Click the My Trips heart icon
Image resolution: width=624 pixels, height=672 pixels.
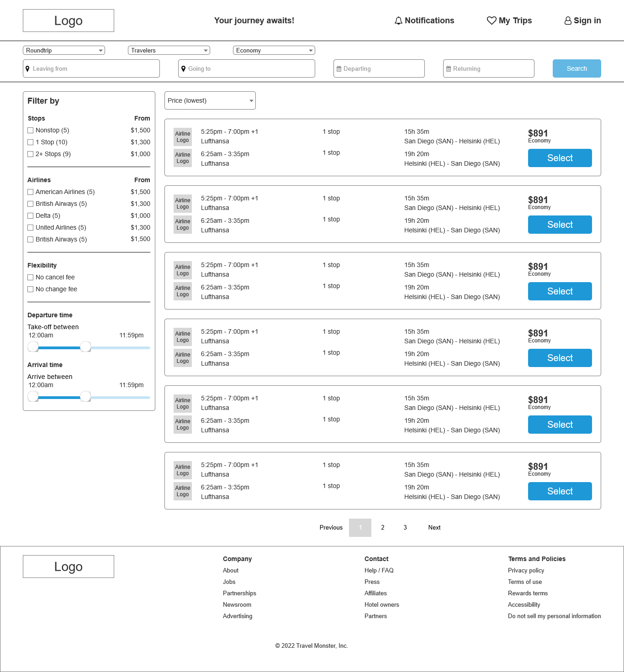(492, 21)
